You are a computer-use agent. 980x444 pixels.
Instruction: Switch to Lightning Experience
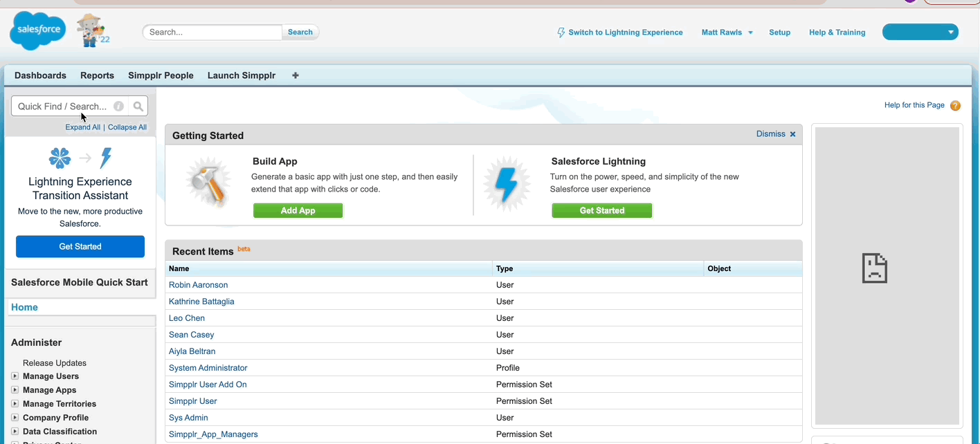[x=626, y=33]
